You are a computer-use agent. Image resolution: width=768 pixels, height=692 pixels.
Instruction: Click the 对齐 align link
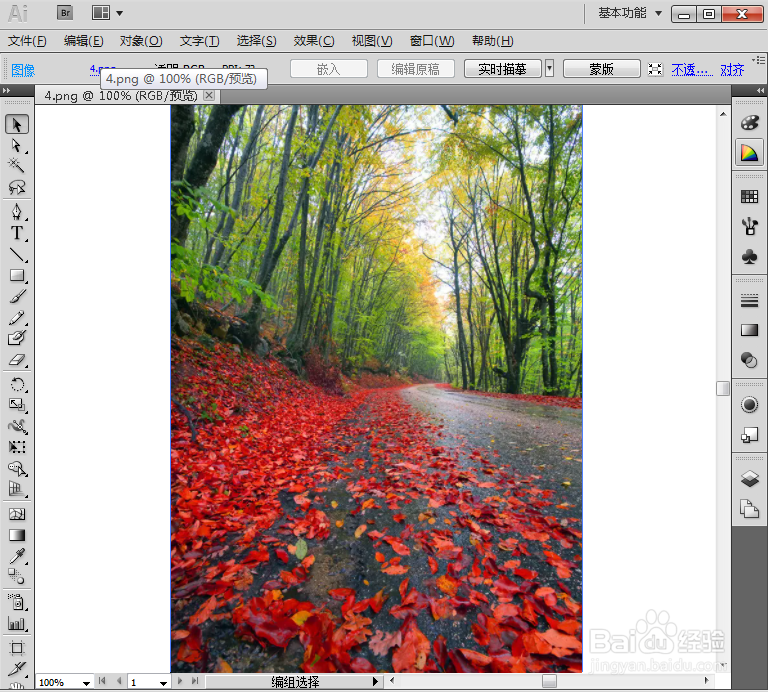click(x=732, y=70)
